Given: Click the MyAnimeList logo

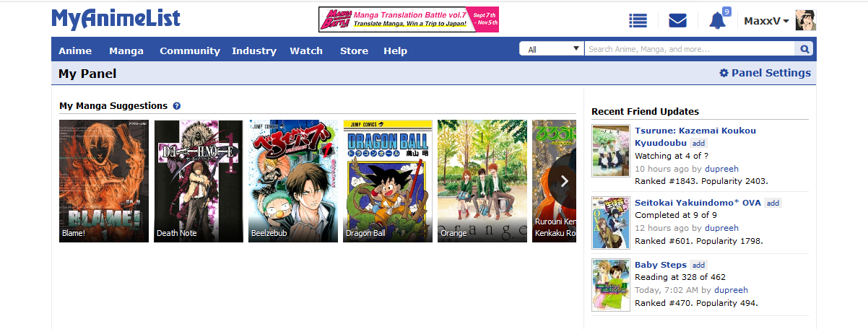Looking at the screenshot, I should point(116,19).
